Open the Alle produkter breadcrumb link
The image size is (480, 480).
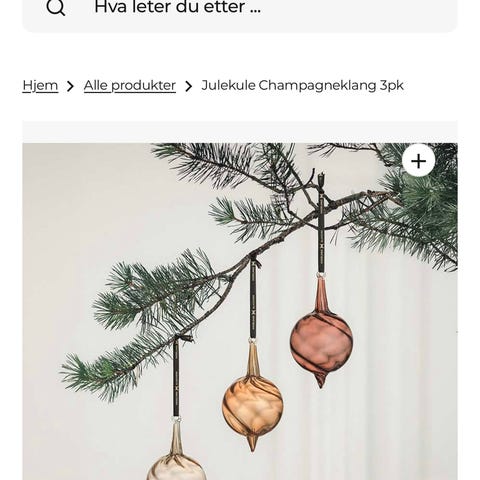coord(130,86)
